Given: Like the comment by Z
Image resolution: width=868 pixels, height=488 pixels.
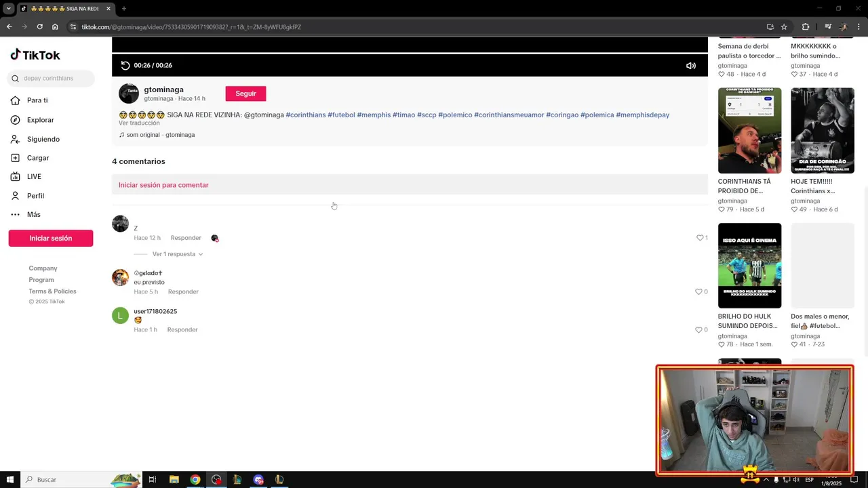Looking at the screenshot, I should (x=701, y=238).
